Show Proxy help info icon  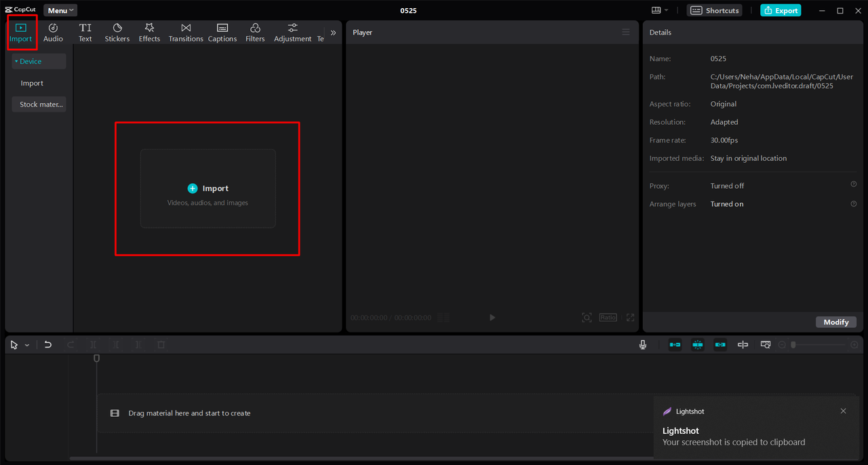[x=854, y=185]
